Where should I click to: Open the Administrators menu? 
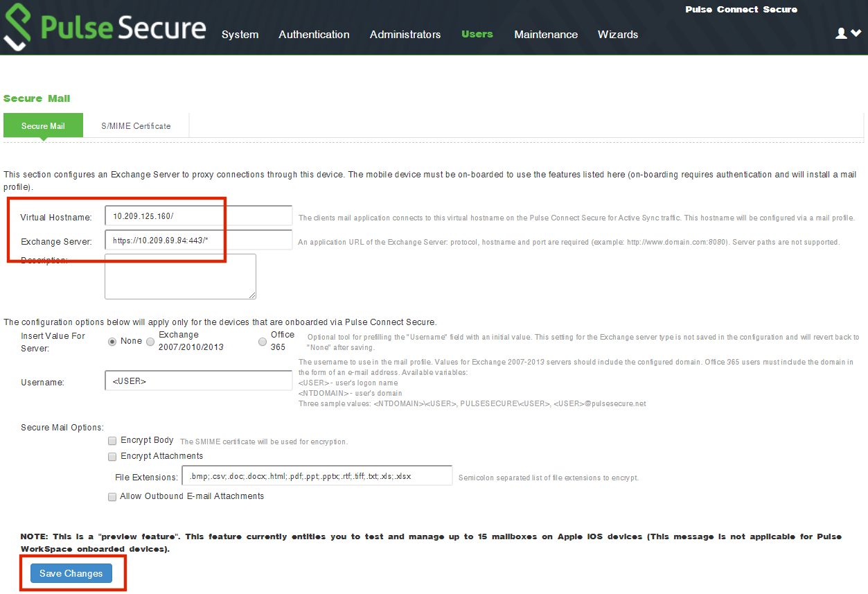point(405,35)
